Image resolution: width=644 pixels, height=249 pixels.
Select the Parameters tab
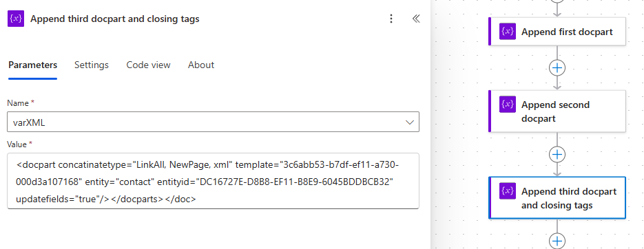(x=33, y=65)
